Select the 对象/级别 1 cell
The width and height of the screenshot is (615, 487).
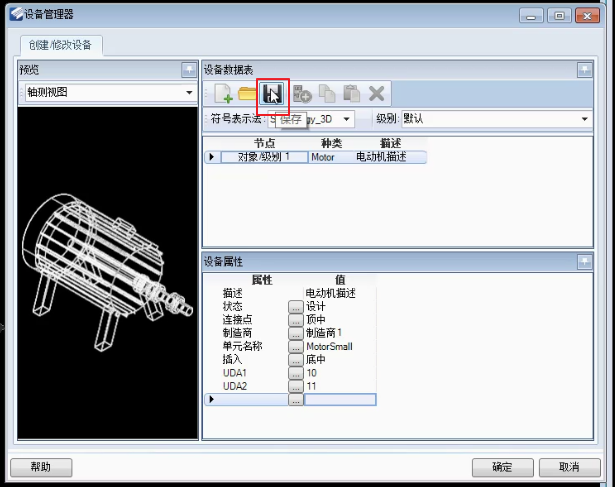point(264,157)
